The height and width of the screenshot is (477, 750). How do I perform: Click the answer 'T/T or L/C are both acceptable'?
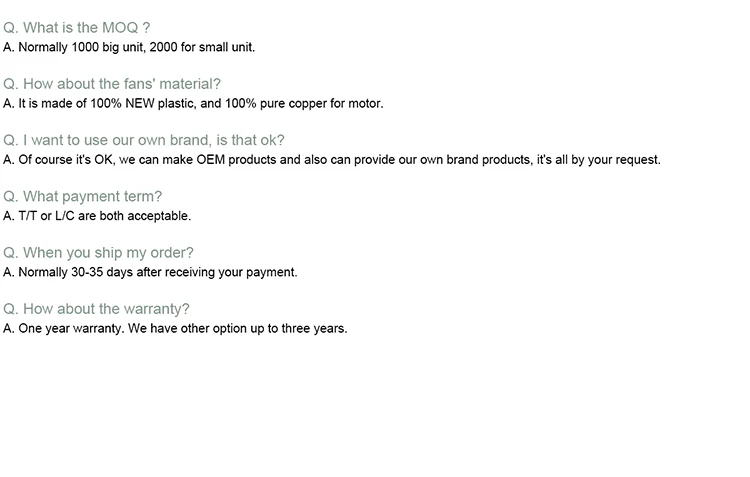[x=97, y=216]
